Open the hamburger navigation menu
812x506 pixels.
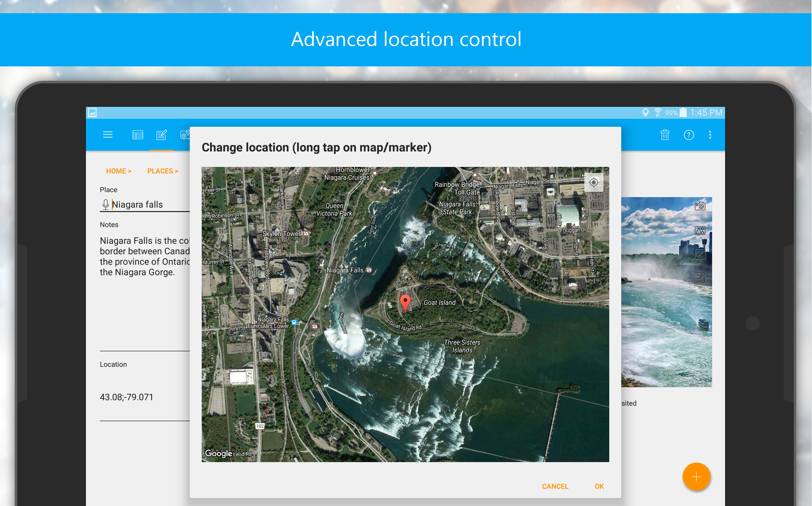coord(107,135)
